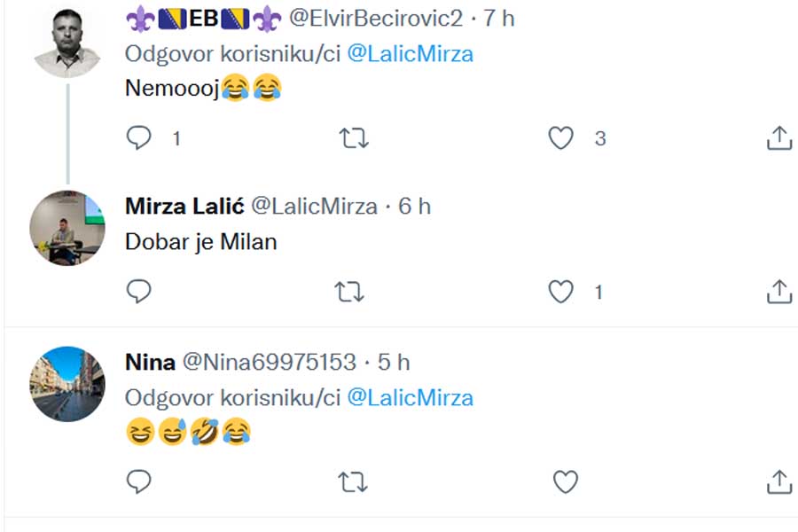Like Nina's emoji tweet

[565, 481]
